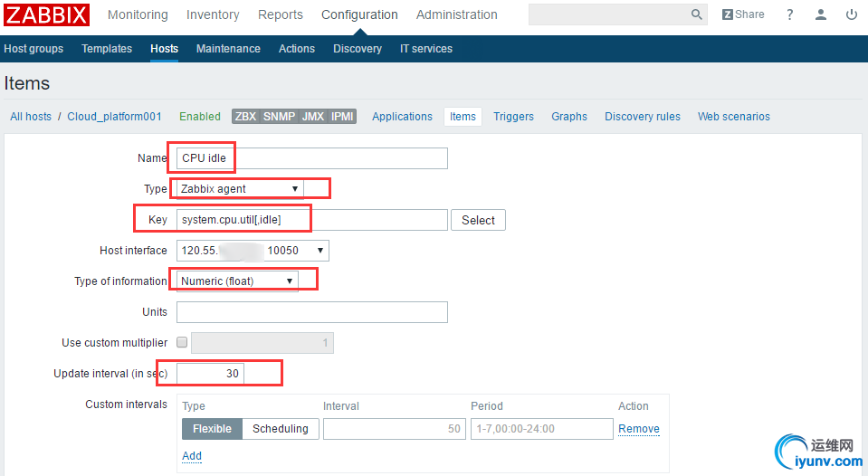This screenshot has height=476, width=868.
Task: Click Remove in custom intervals
Action: [x=639, y=429]
